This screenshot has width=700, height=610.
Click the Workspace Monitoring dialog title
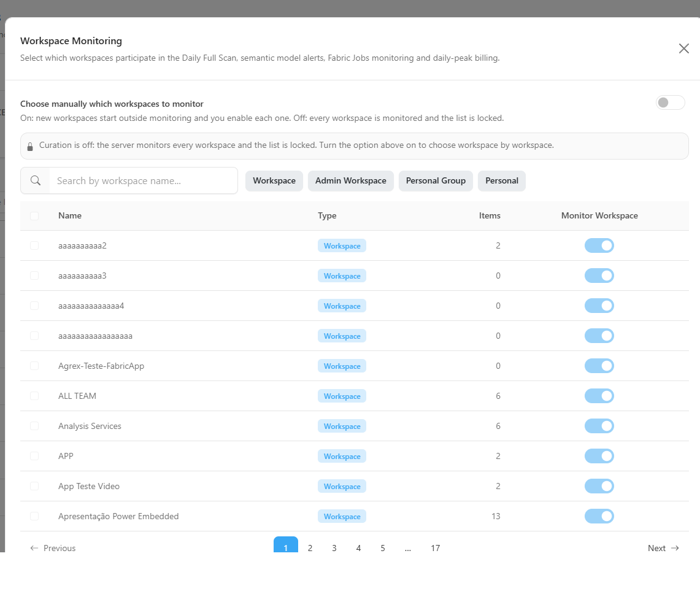pyautogui.click(x=71, y=41)
